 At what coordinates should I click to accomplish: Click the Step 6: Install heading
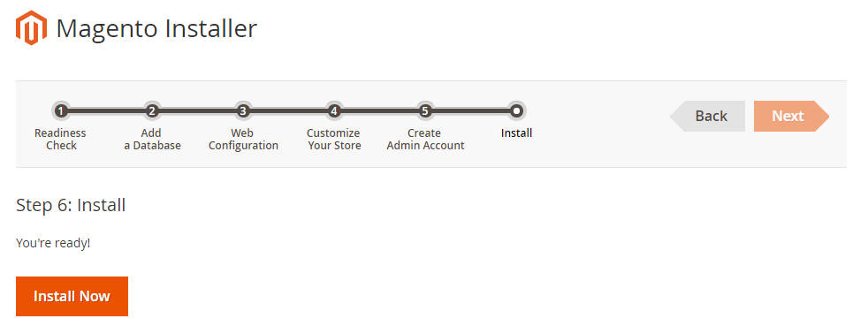pyautogui.click(x=71, y=205)
